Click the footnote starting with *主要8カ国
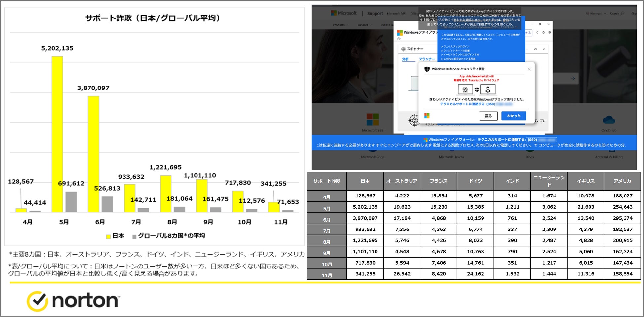 click(x=157, y=254)
